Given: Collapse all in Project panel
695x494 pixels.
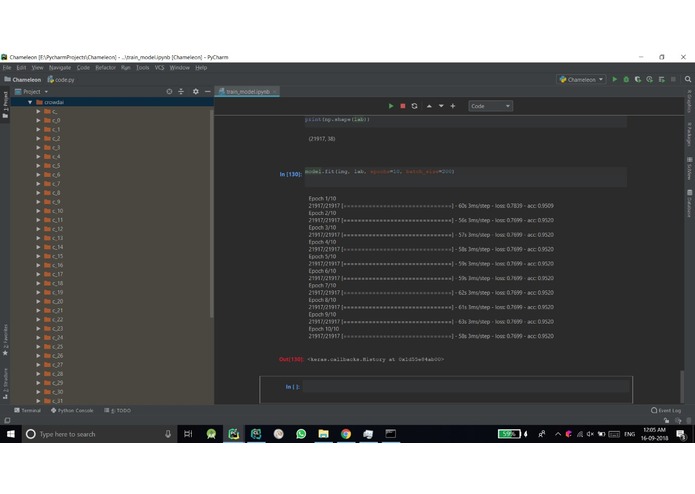Looking at the screenshot, I should 181,91.
